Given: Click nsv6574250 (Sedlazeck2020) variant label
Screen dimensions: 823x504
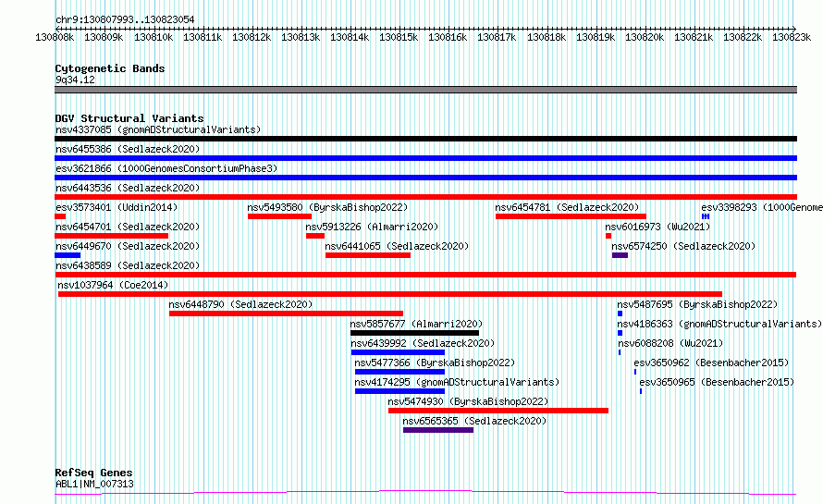Looking at the screenshot, I should point(683,246).
